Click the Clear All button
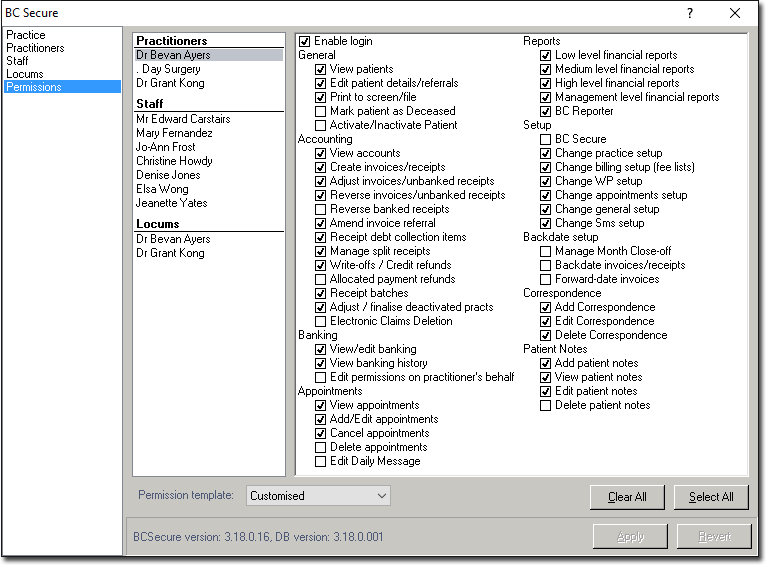 point(627,497)
